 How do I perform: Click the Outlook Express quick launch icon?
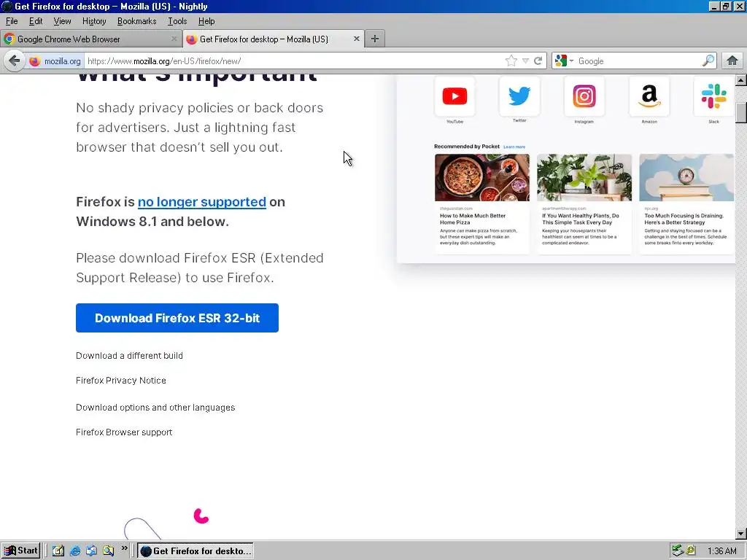coord(91,551)
